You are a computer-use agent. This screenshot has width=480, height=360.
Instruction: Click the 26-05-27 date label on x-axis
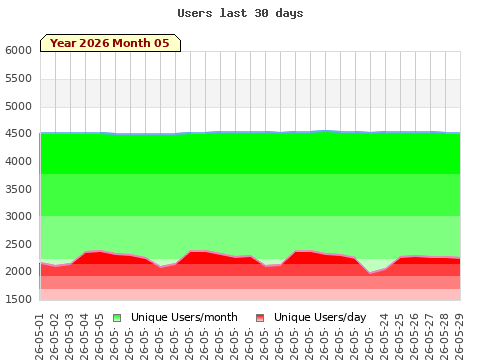(x=429, y=337)
